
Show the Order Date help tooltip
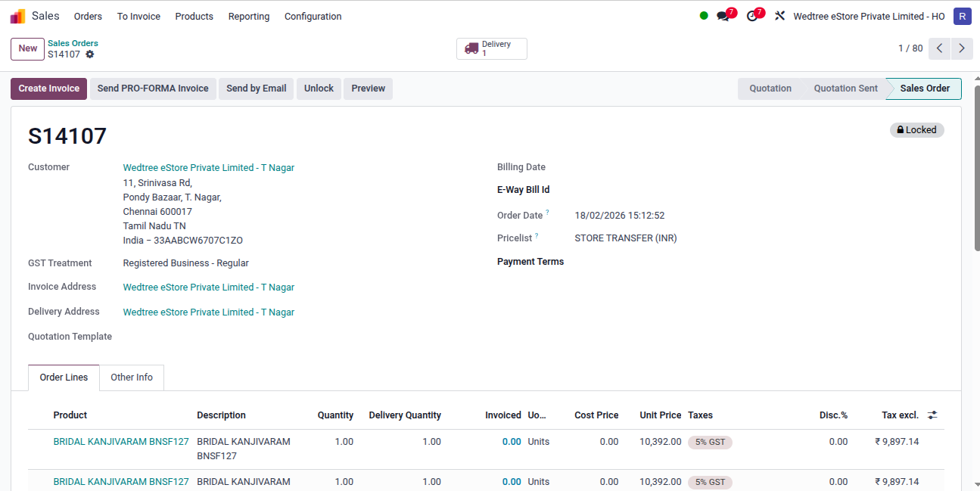pos(547,213)
